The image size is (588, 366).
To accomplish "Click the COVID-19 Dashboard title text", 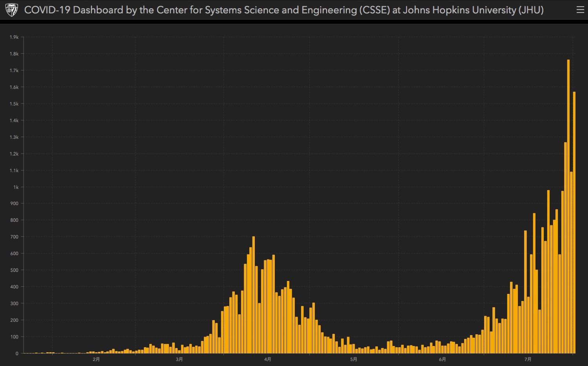I will pos(284,10).
